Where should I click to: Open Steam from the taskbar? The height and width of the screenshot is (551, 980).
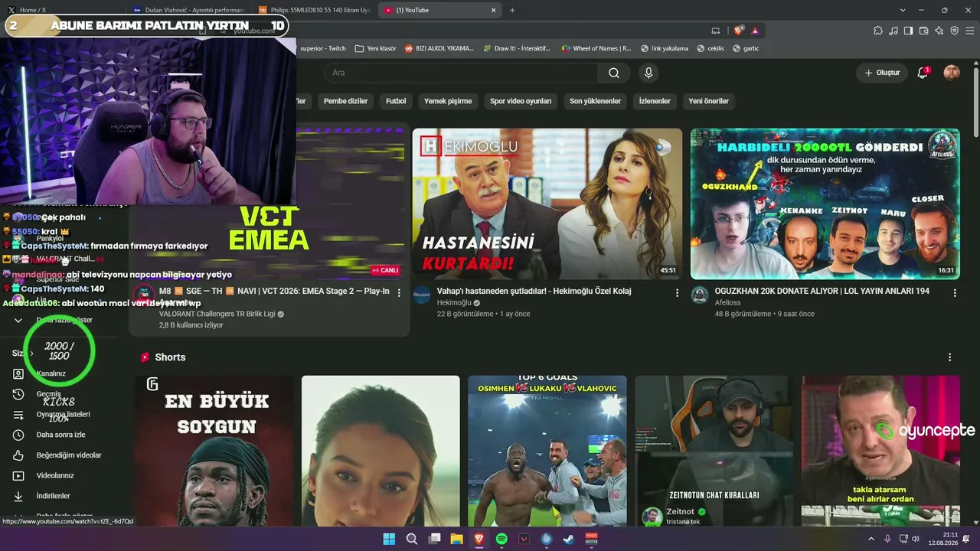569,539
